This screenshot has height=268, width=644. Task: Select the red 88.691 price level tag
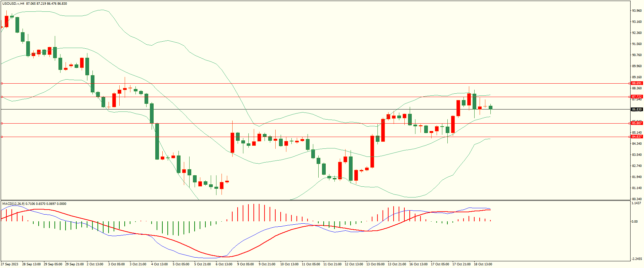637,83
